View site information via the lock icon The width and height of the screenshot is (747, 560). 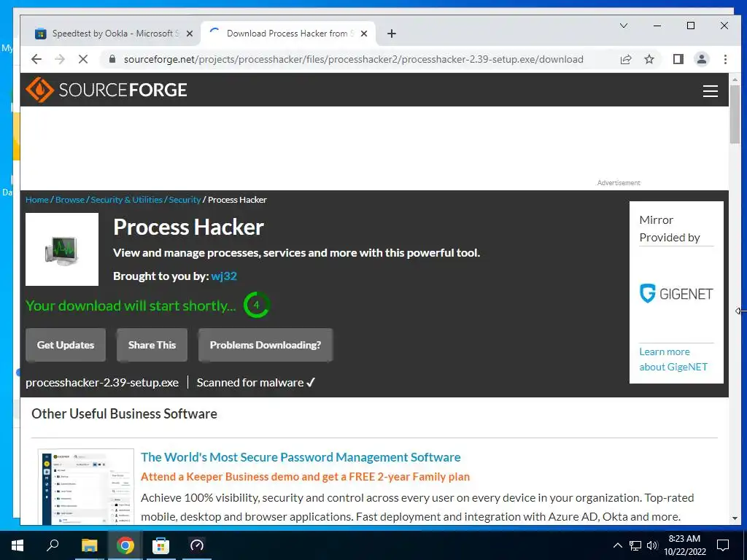(x=112, y=59)
